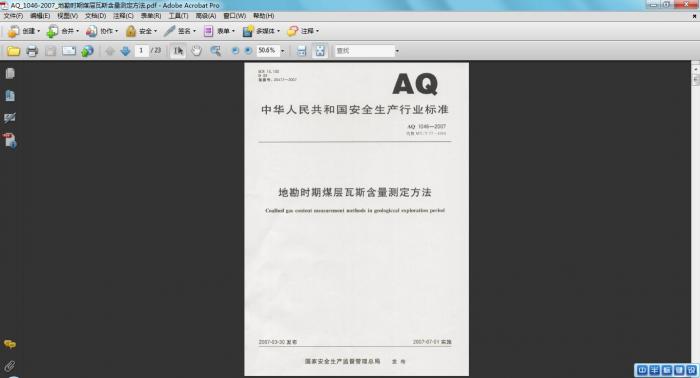Activate the Select text cursor tool
Viewport: 700px width, 378px height.
coord(178,51)
